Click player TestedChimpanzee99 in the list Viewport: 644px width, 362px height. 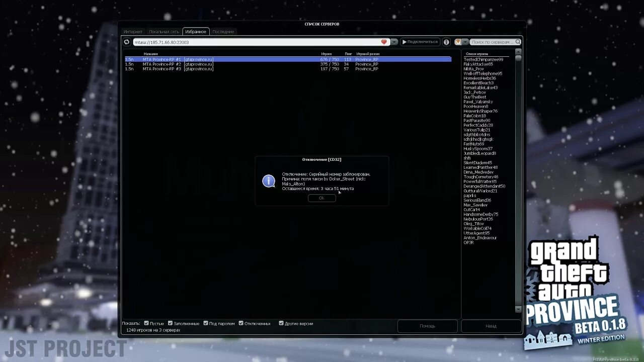[483, 59]
